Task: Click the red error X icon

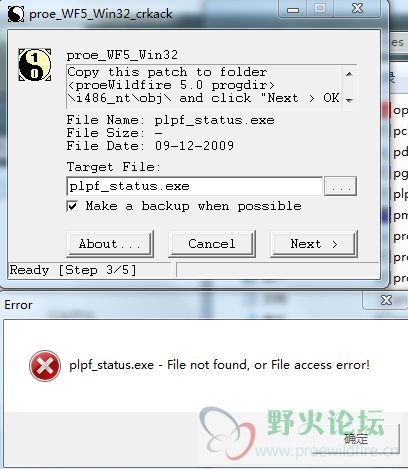Action: click(45, 366)
